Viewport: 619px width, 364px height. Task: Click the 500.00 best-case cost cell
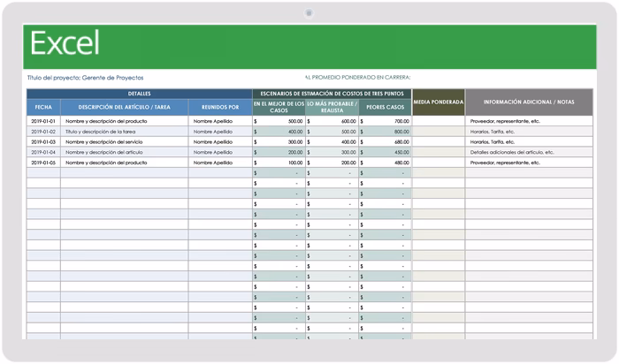click(x=279, y=121)
